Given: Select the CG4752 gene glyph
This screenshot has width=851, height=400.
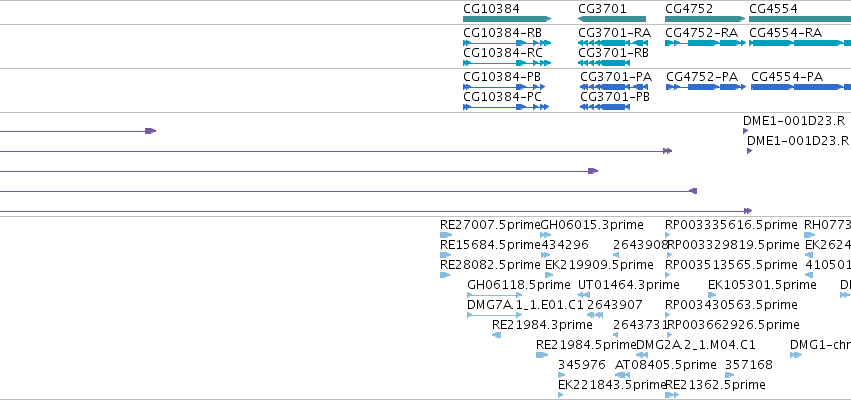Looking at the screenshot, I should point(704,19).
